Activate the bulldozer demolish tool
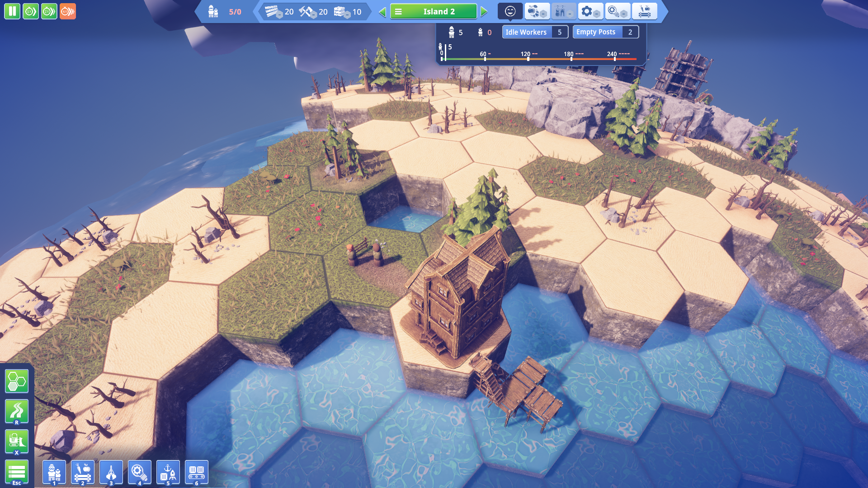 (x=17, y=441)
